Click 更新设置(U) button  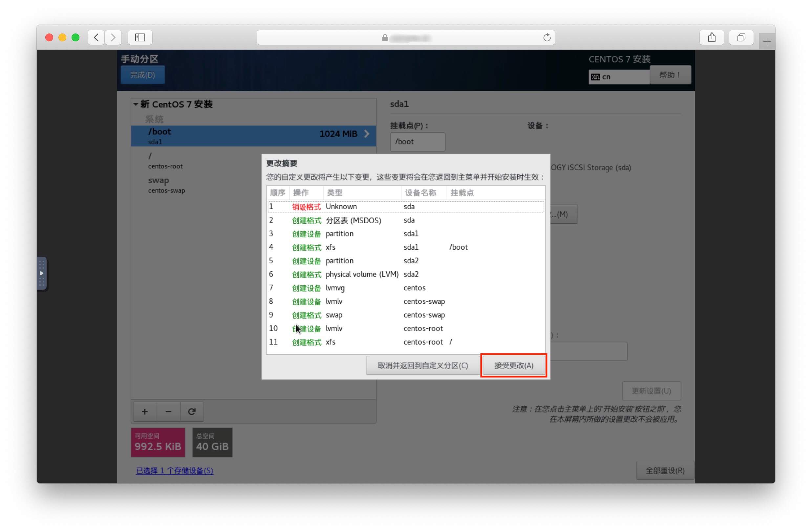tap(651, 391)
